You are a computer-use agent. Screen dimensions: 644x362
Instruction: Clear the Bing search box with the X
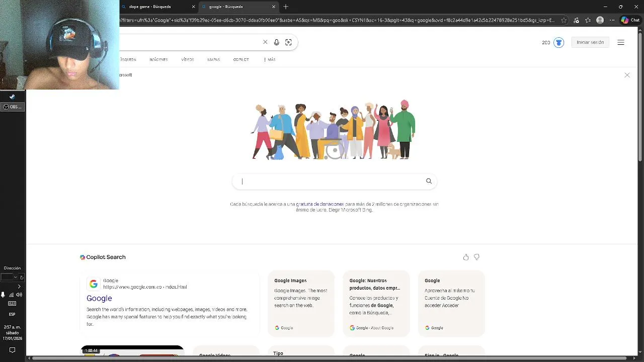pos(265,42)
